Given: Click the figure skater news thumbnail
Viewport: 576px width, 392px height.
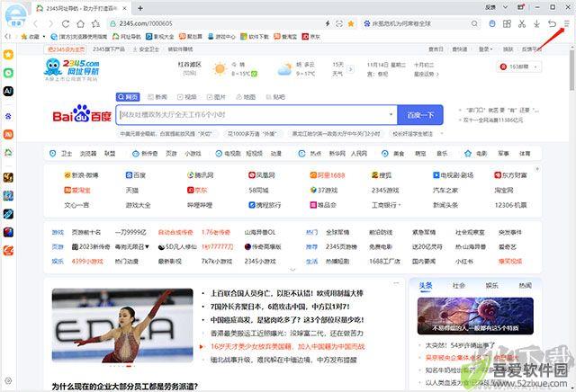Looking at the screenshot, I should pos(122,325).
